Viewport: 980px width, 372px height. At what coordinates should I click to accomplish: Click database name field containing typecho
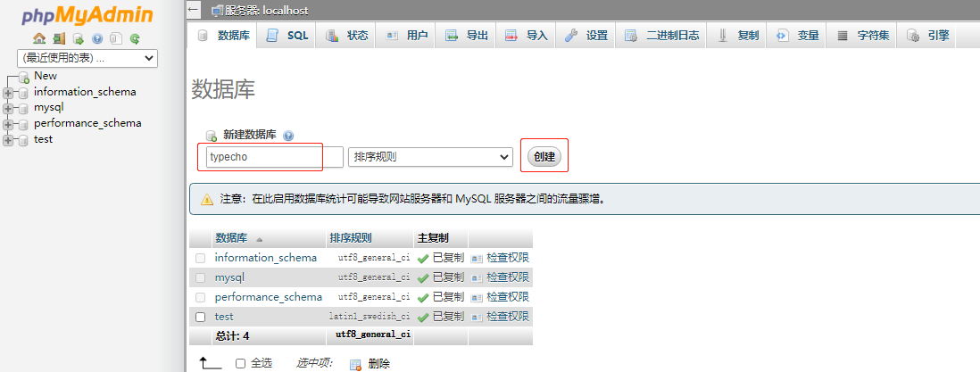coord(274,157)
